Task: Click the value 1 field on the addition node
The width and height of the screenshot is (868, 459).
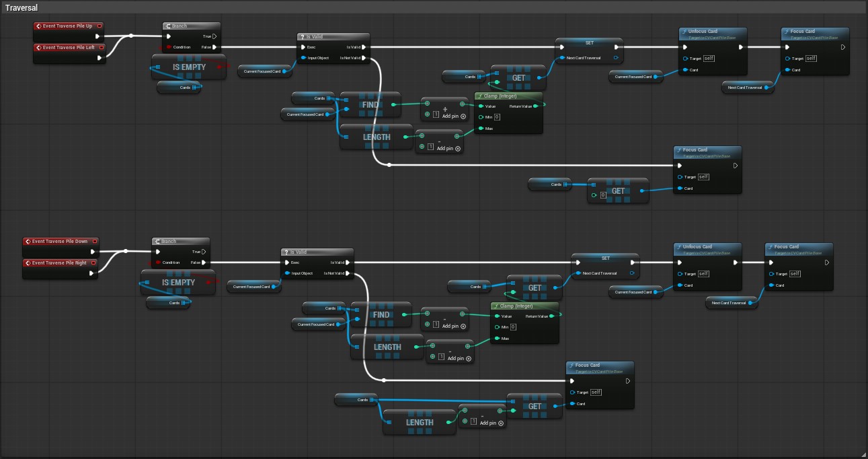Action: point(436,114)
